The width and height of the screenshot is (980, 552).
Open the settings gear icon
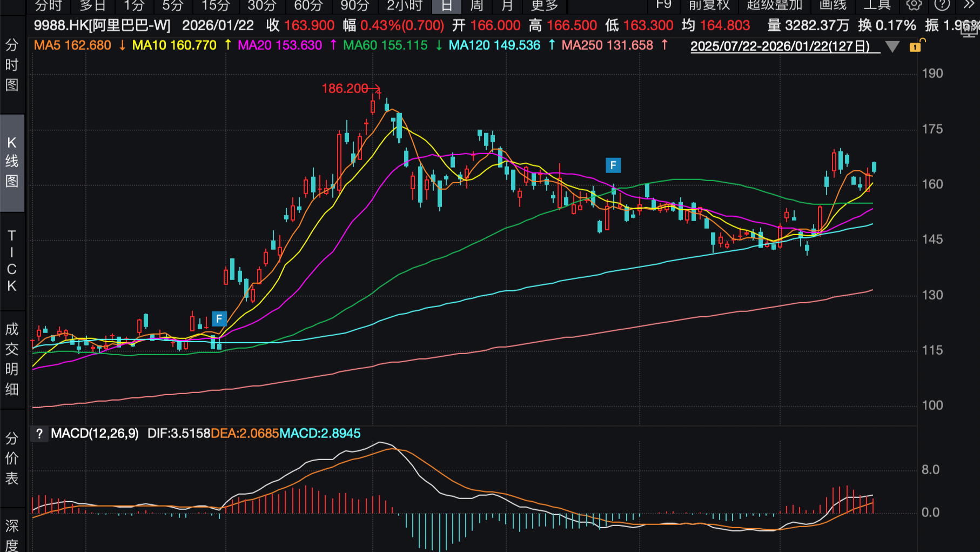pos(914,5)
